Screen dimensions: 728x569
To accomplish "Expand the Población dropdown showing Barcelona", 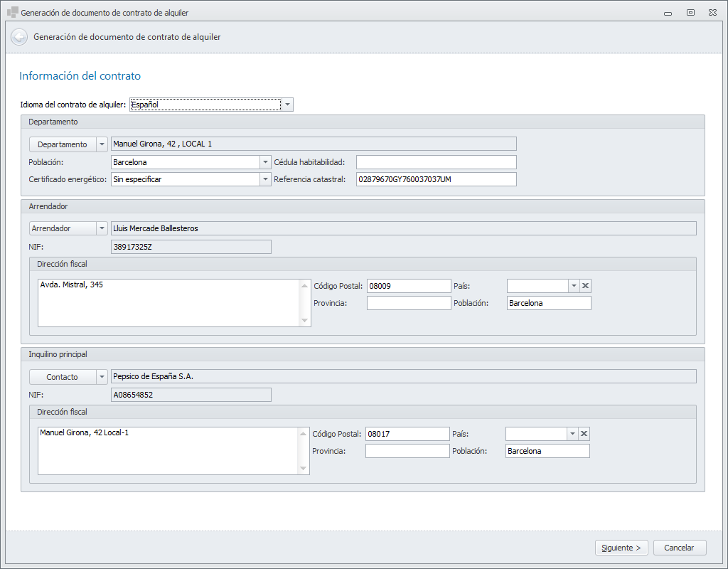I will [x=265, y=162].
